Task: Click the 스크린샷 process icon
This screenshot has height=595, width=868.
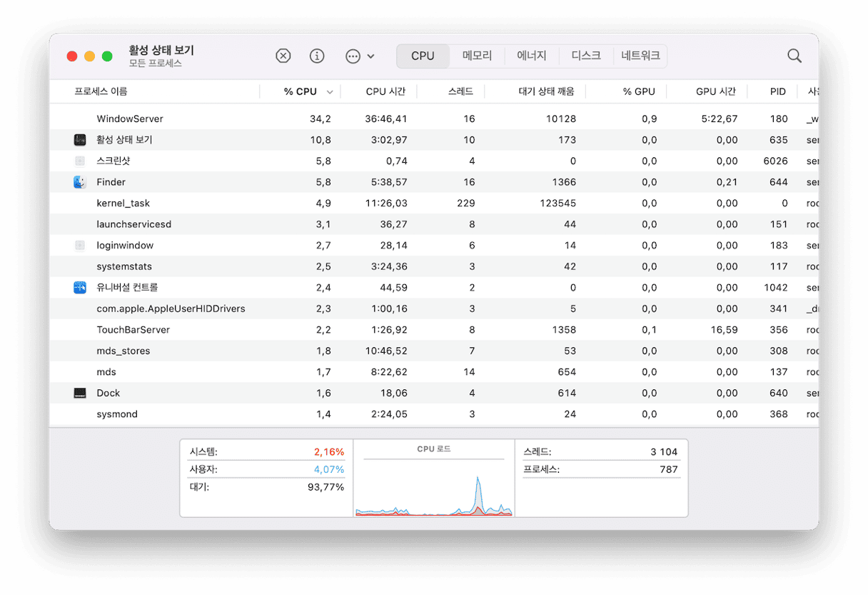Action: (80, 161)
